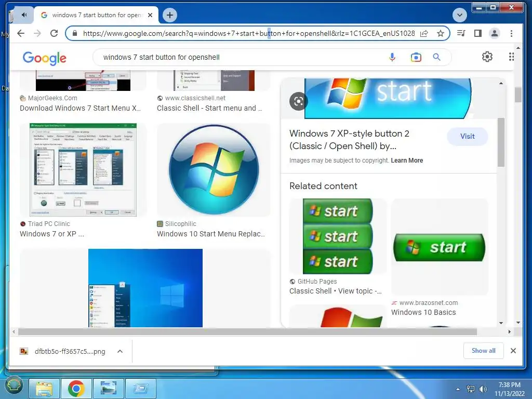Click right arrow of horizontal scrollbar
The width and height of the screenshot is (532, 399).
[509, 332]
